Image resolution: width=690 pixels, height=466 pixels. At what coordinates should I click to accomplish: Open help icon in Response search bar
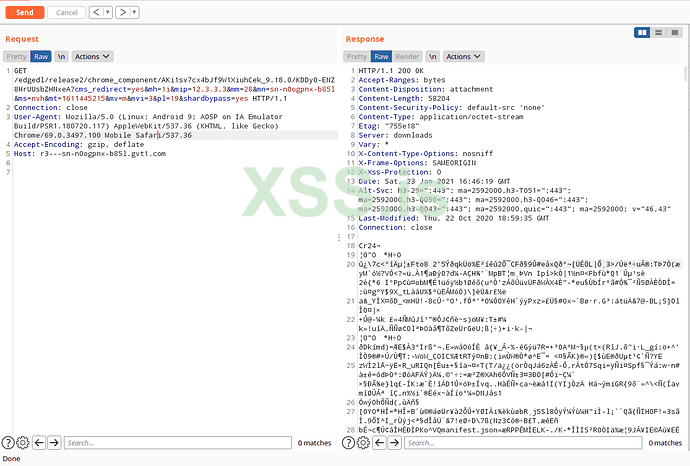[x=348, y=443]
